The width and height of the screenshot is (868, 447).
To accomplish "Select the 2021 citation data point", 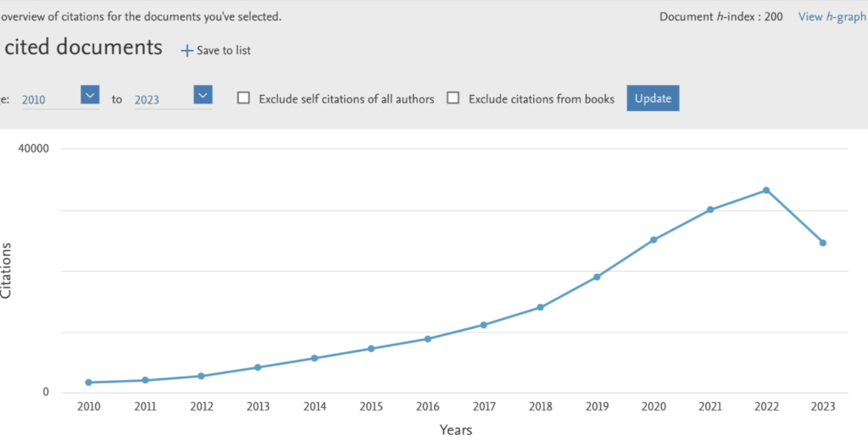I will [x=709, y=210].
